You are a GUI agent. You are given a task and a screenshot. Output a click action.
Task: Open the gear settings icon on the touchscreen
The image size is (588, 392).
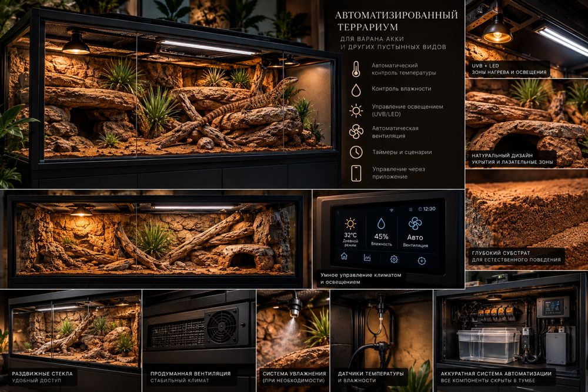tap(394, 259)
